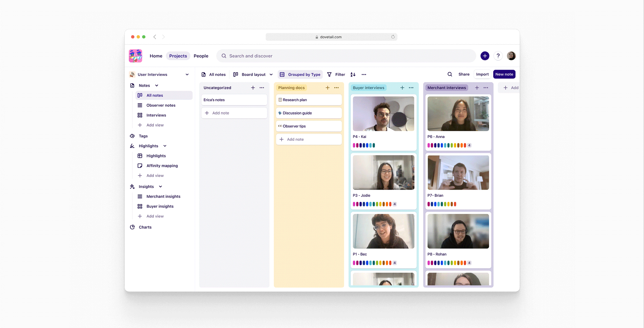Open Planning docs column more options

point(337,88)
